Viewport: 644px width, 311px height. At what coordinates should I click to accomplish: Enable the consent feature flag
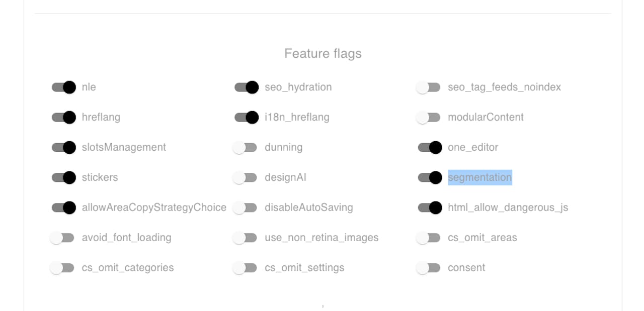coord(429,268)
